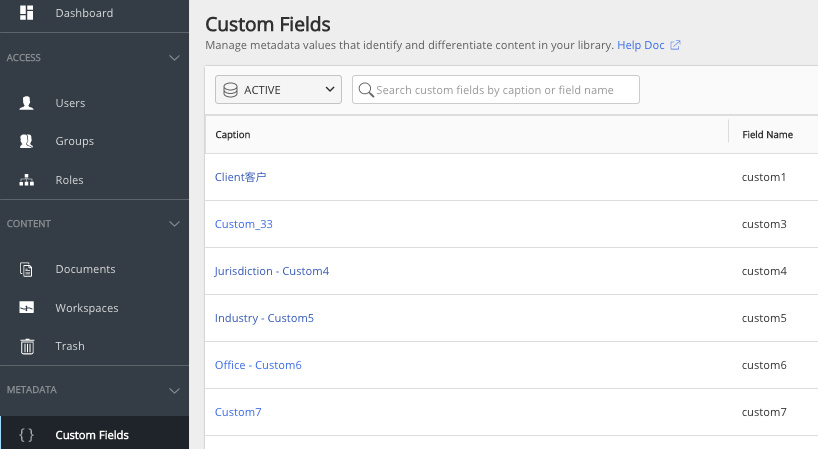Click the Users person icon
This screenshot has height=449, width=818.
click(27, 103)
